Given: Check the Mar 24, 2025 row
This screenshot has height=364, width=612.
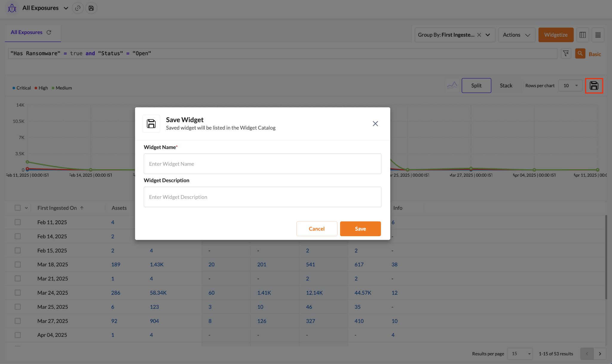Looking at the screenshot, I should (18, 293).
